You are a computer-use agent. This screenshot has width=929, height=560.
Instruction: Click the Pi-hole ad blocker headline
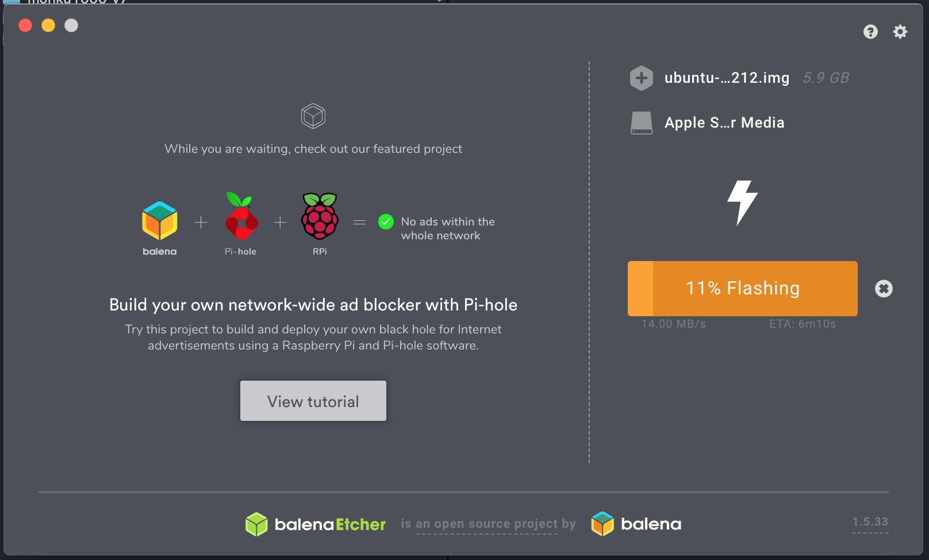pyautogui.click(x=313, y=305)
